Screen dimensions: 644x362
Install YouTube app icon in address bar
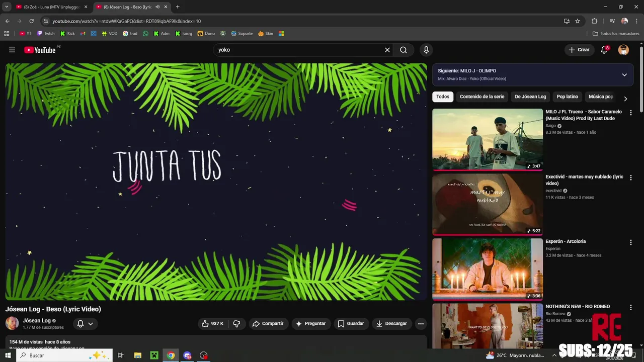(567, 21)
